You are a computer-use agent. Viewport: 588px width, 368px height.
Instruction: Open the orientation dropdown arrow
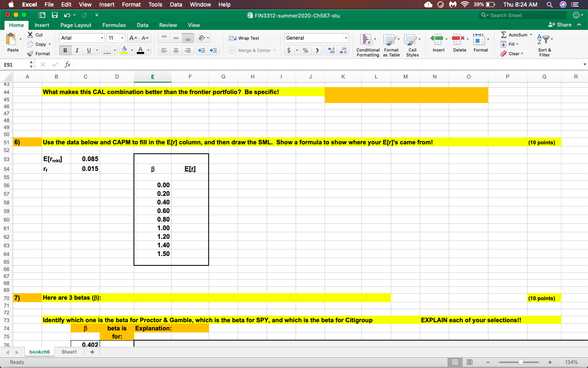208,38
